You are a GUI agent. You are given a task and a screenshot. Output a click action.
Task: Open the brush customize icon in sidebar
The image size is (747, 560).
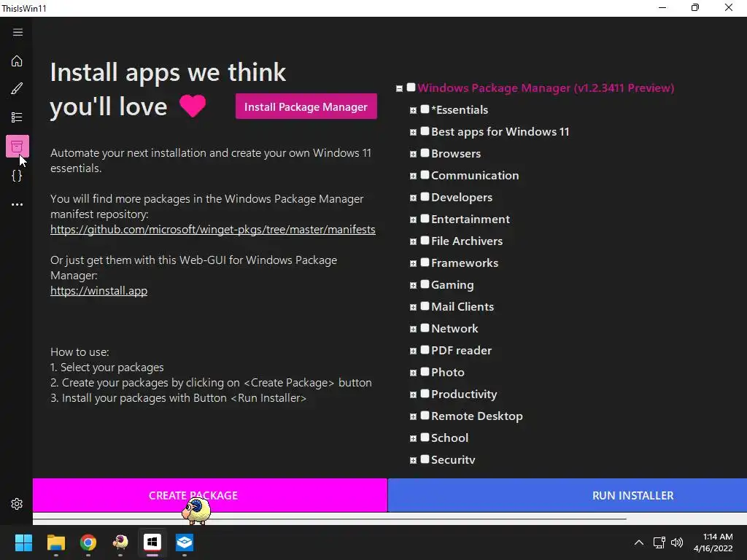[x=18, y=88]
